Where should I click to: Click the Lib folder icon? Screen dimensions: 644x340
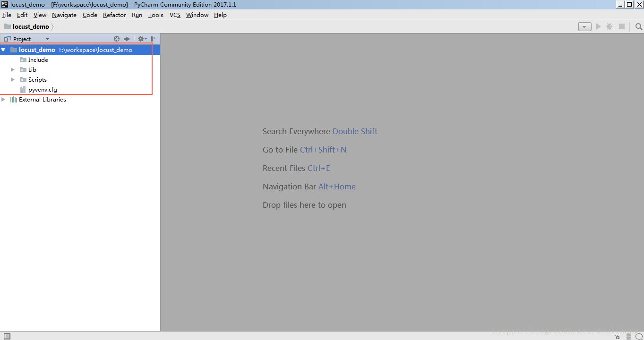(23, 69)
